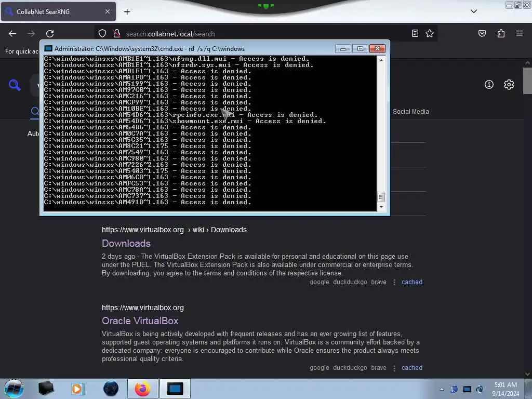This screenshot has height=399, width=532.
Task: Open the black box taskbar application
Action: click(46, 389)
